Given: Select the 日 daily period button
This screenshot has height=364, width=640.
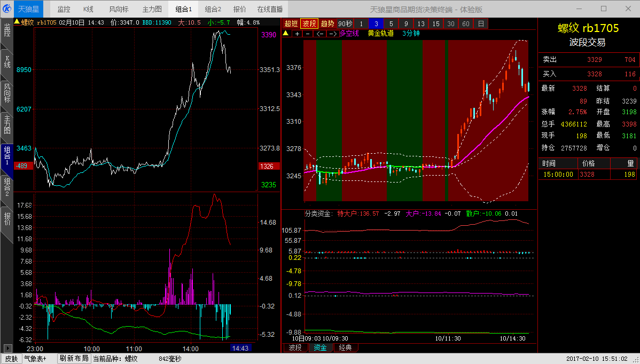Looking at the screenshot, I should point(481,23).
